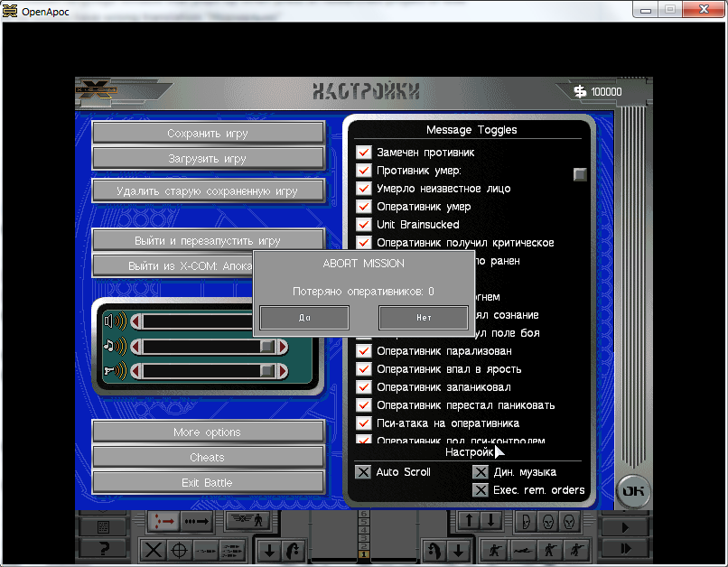Click 'Удалить старую сохраненную игру' button
This screenshot has height=567, width=728.
[x=208, y=191]
